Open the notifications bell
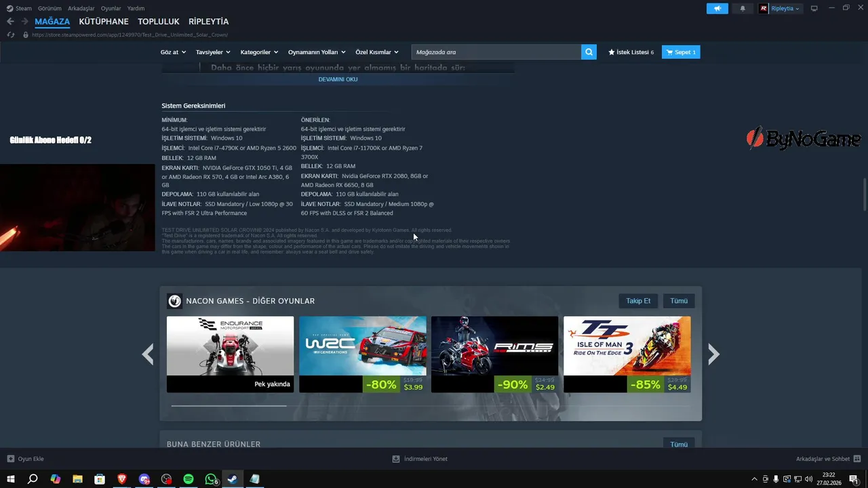This screenshot has width=868, height=488. (x=743, y=8)
